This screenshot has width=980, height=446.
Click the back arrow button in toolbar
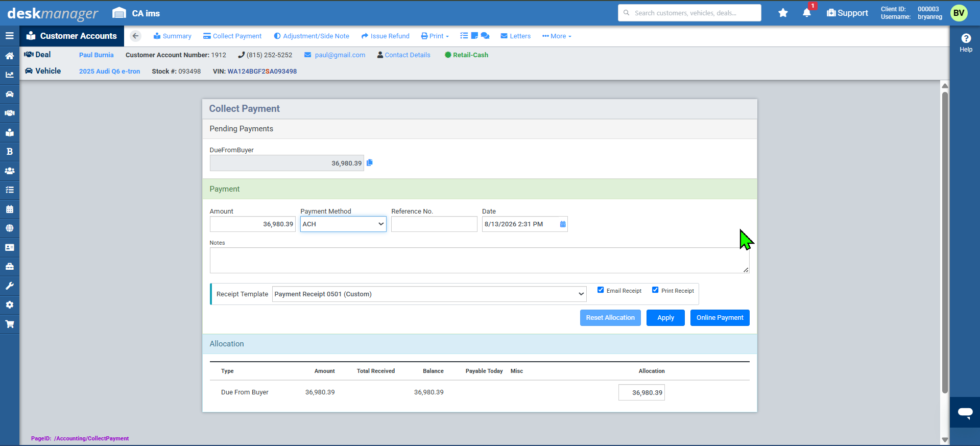point(135,36)
